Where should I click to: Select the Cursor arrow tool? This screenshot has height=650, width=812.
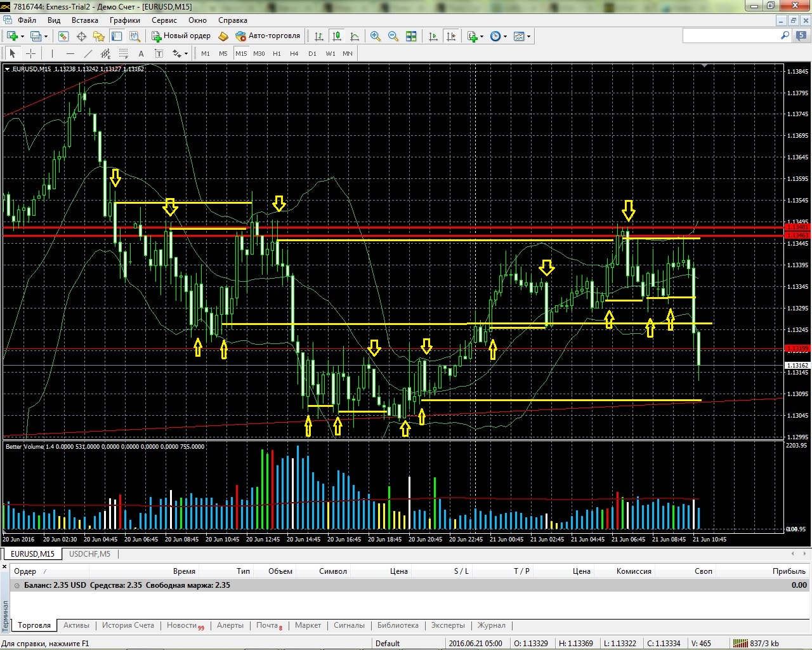coord(13,54)
